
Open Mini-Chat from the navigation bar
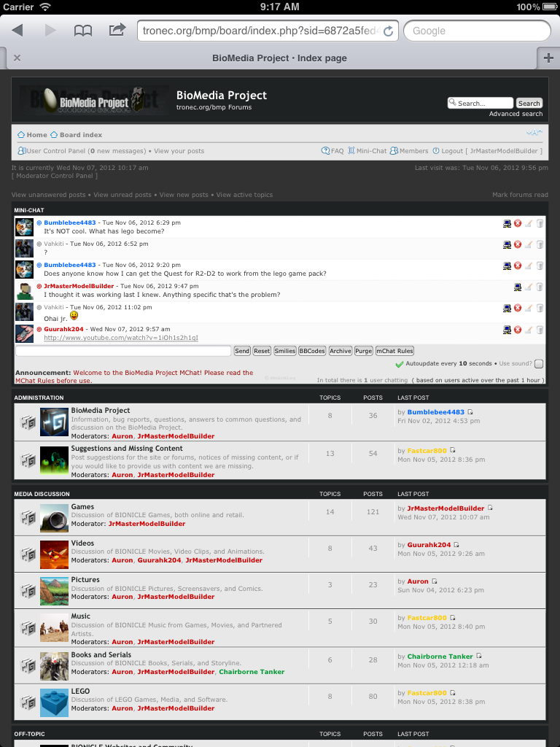click(367, 151)
